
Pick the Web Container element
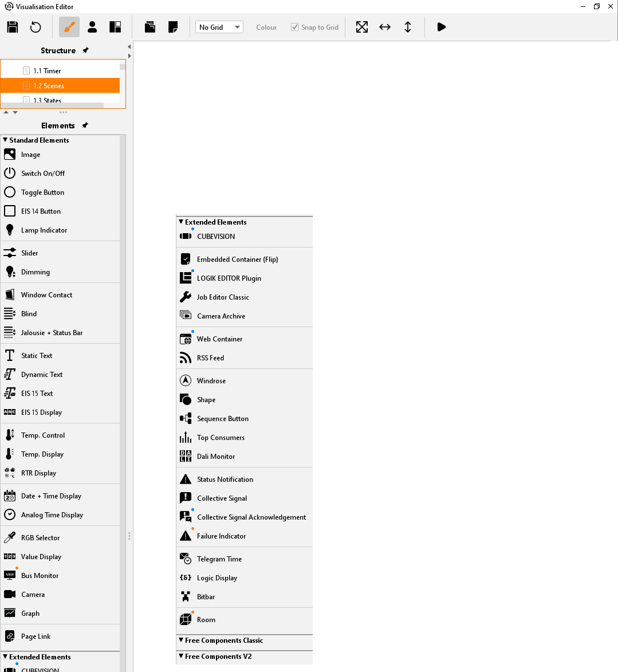(x=219, y=339)
